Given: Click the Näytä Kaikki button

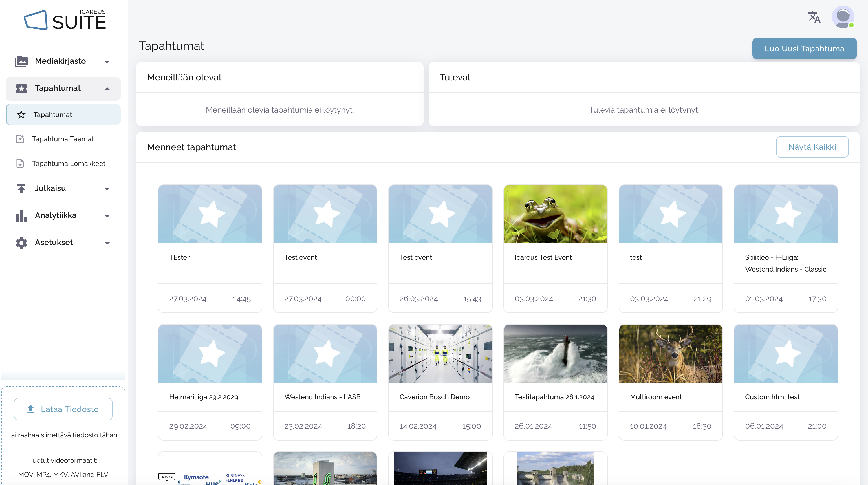Looking at the screenshot, I should pos(812,147).
